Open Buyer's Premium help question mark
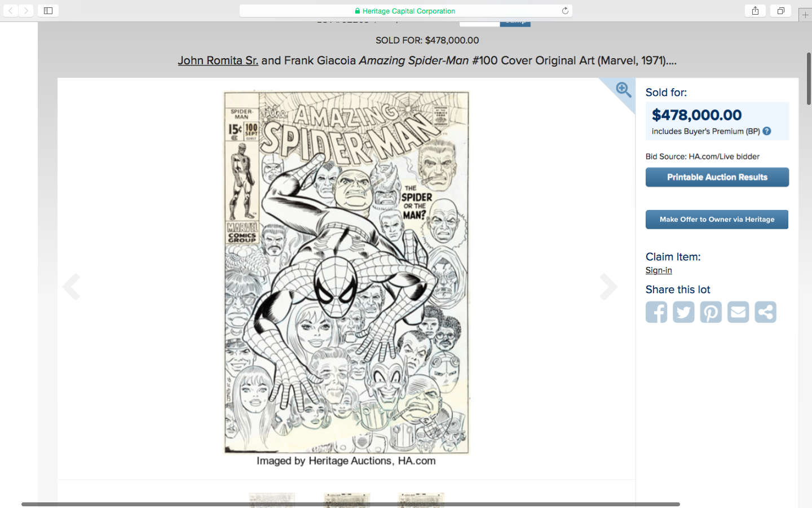This screenshot has height=508, width=812. coord(767,131)
